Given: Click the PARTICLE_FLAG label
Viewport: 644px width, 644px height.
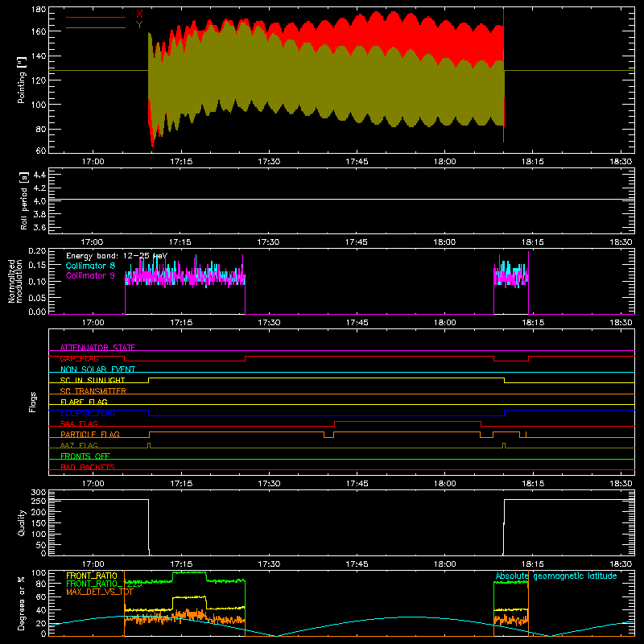Looking at the screenshot, I should pos(90,434).
